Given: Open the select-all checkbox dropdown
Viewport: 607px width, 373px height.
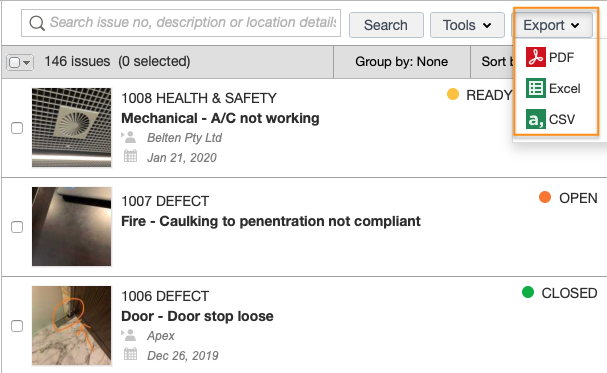Looking at the screenshot, I should click(20, 62).
